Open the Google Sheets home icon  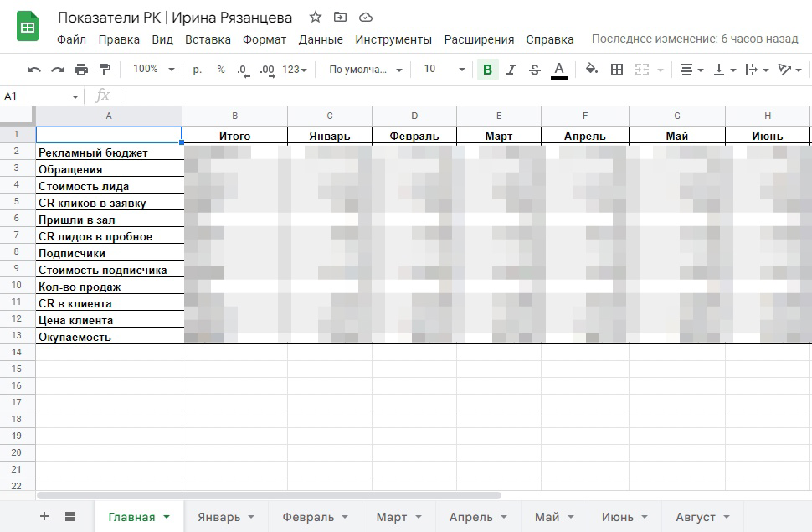tap(28, 26)
